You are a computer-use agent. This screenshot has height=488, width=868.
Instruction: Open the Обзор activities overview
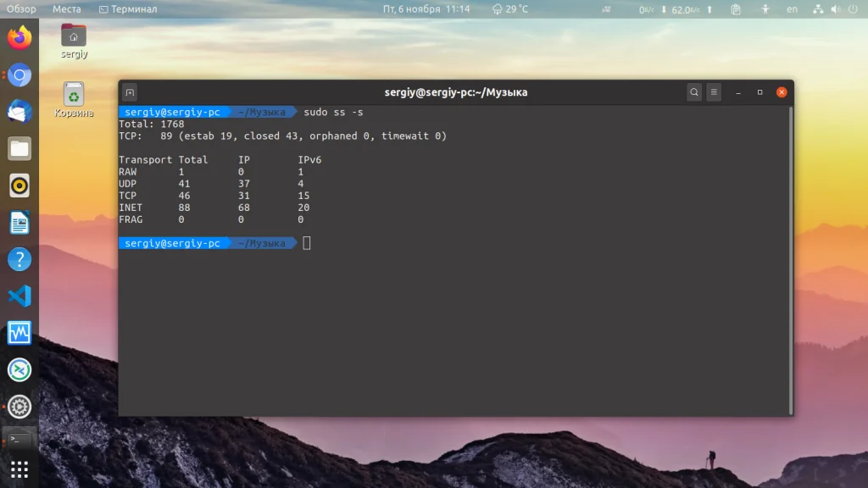click(21, 8)
